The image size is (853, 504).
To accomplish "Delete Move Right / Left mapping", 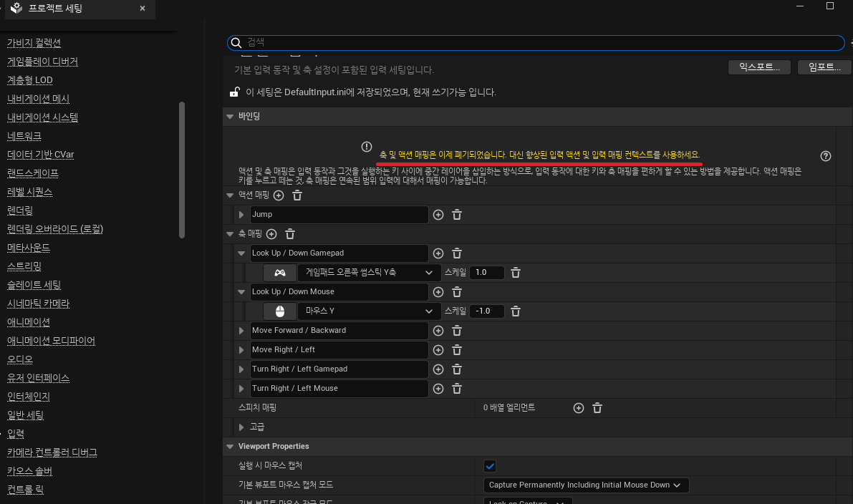I will click(457, 350).
